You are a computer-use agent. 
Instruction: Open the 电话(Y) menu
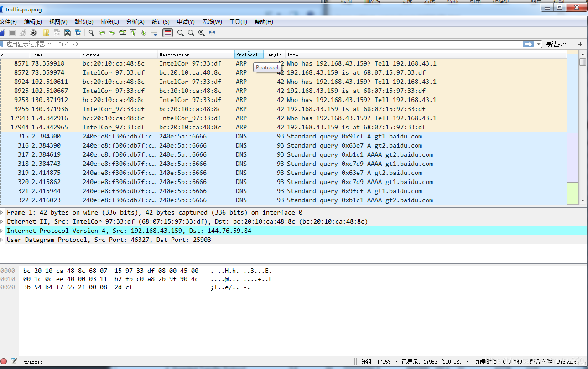click(186, 22)
